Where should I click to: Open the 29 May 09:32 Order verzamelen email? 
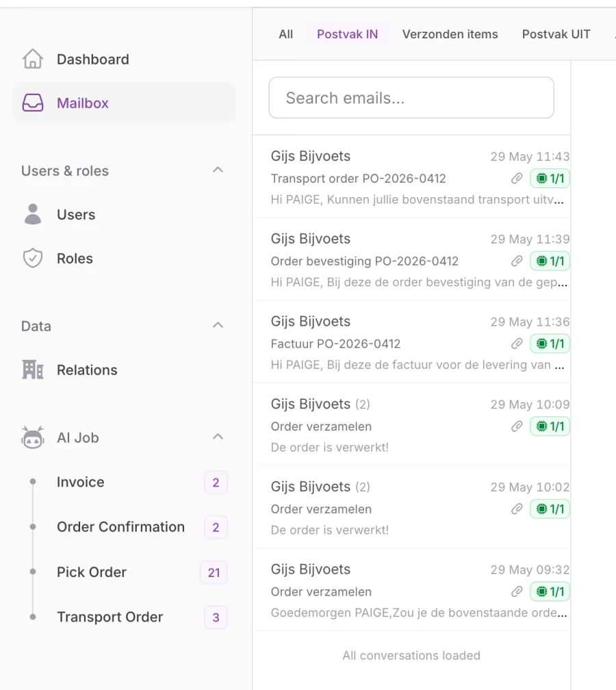[x=412, y=589]
